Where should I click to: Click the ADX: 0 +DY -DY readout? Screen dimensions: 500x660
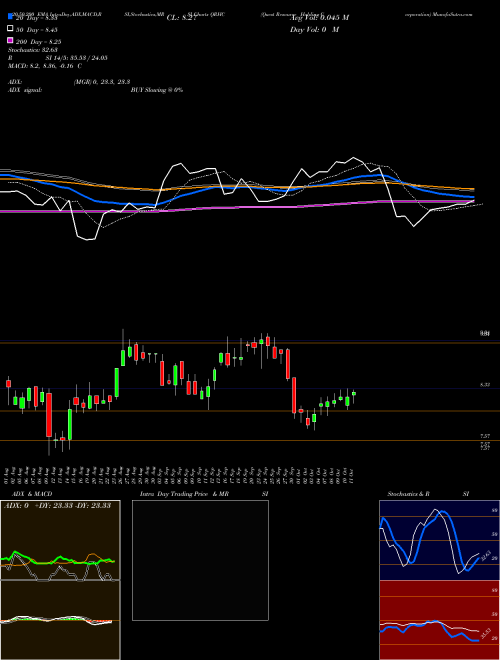click(x=57, y=505)
